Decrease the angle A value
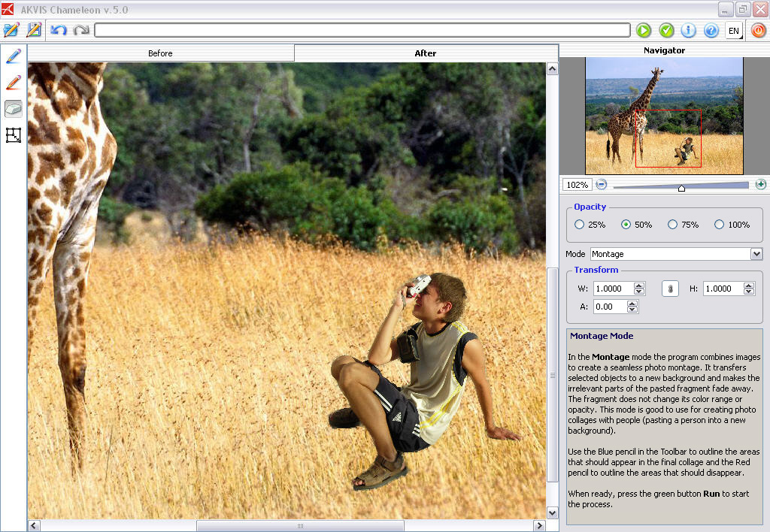 [x=632, y=310]
